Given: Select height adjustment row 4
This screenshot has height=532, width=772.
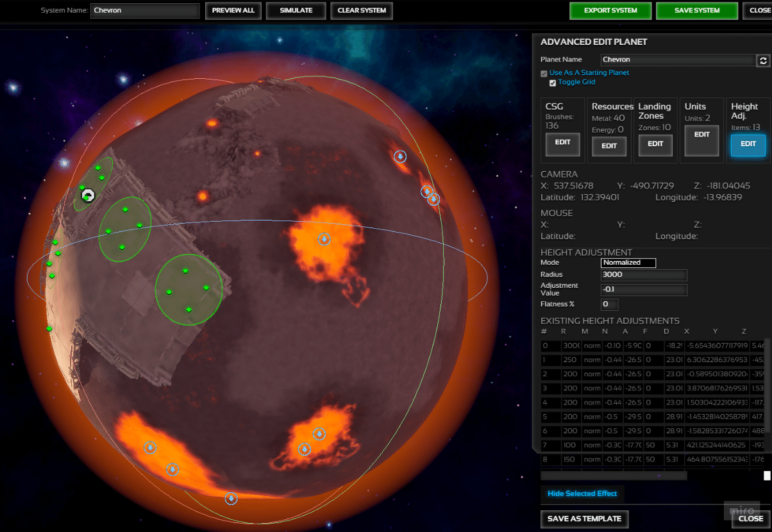Looking at the screenshot, I should pyautogui.click(x=653, y=403).
